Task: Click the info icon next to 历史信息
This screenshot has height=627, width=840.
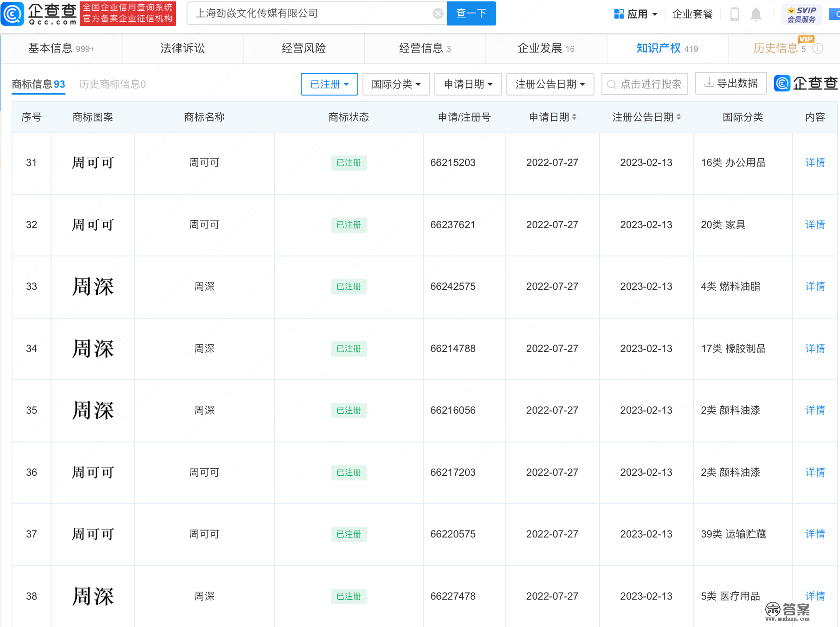Action: (818, 48)
